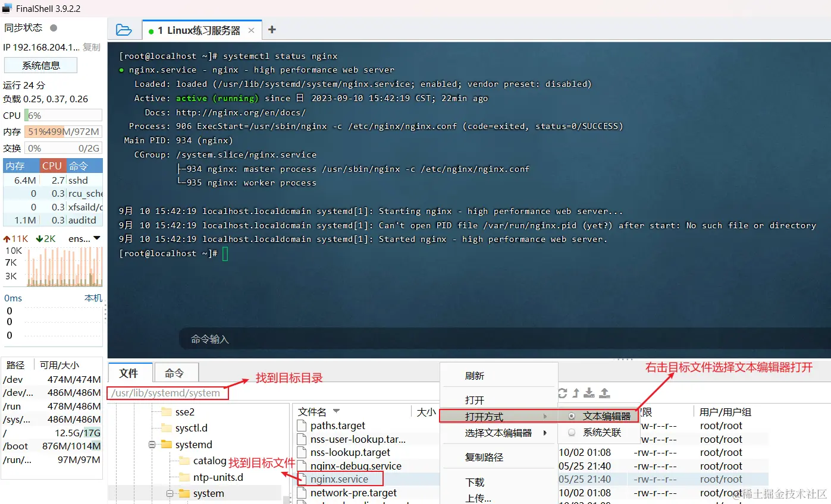Switch to the 文件 tab

pyautogui.click(x=129, y=373)
